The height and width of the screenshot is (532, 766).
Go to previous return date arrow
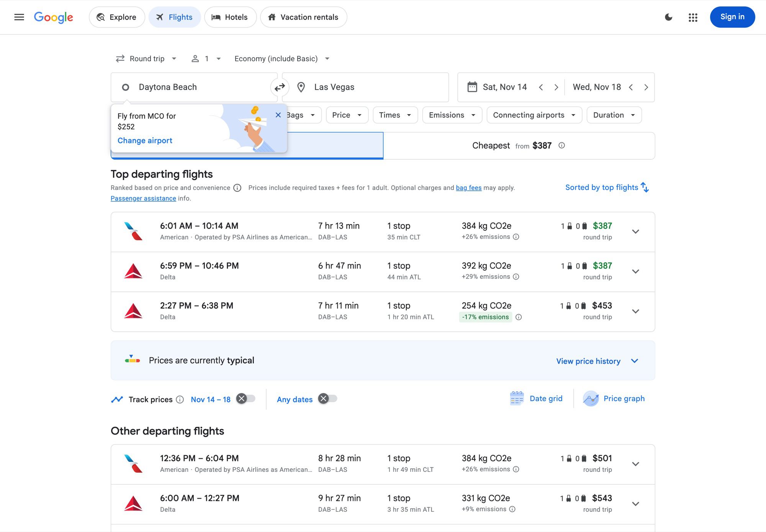(631, 87)
